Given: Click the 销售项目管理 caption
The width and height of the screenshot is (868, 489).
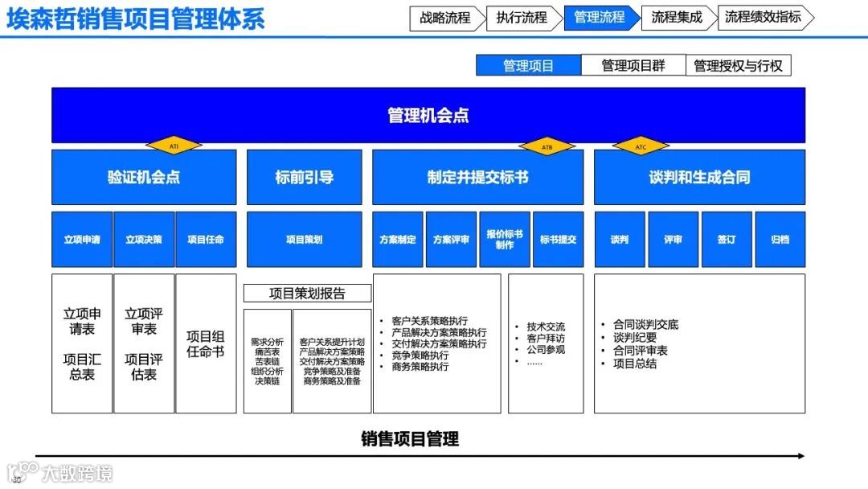Looking at the screenshot, I should [x=410, y=438].
